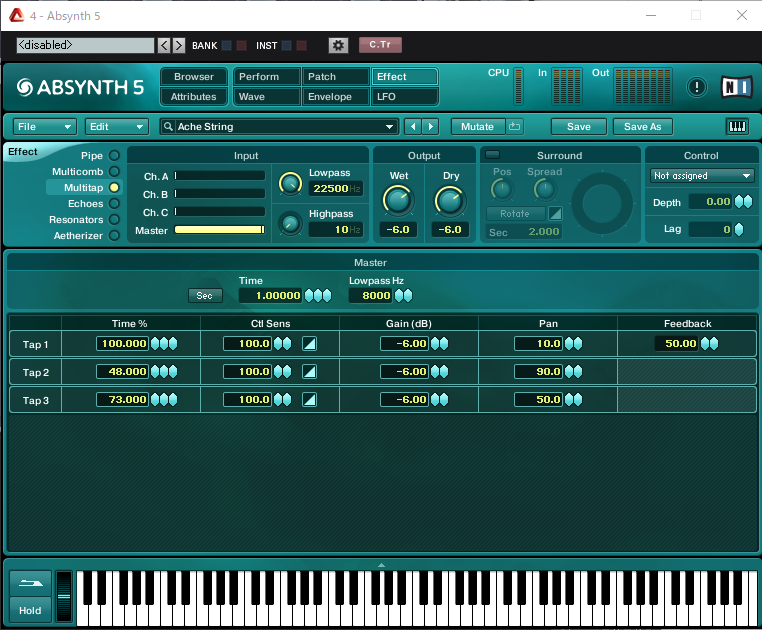Go to next sound arrow beside Ache String

(x=431, y=126)
